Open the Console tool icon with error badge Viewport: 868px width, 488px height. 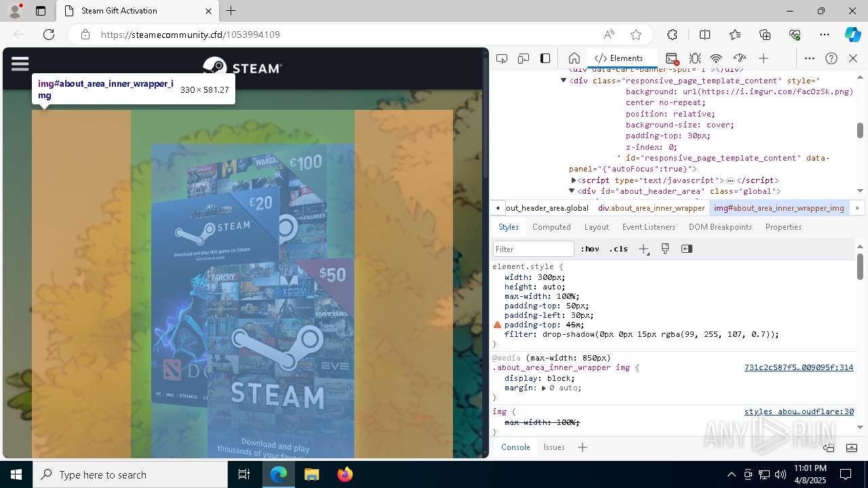(671, 58)
